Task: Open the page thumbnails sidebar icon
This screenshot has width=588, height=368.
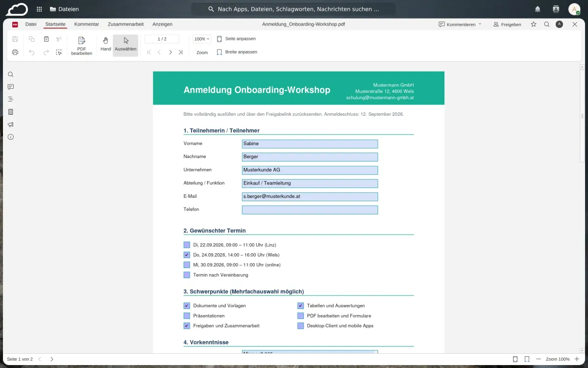Action: point(11,112)
